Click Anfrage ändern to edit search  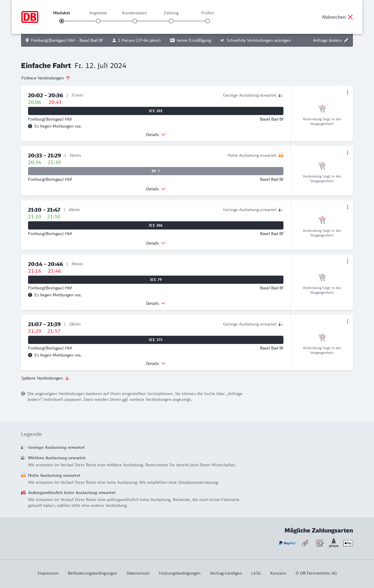330,40
